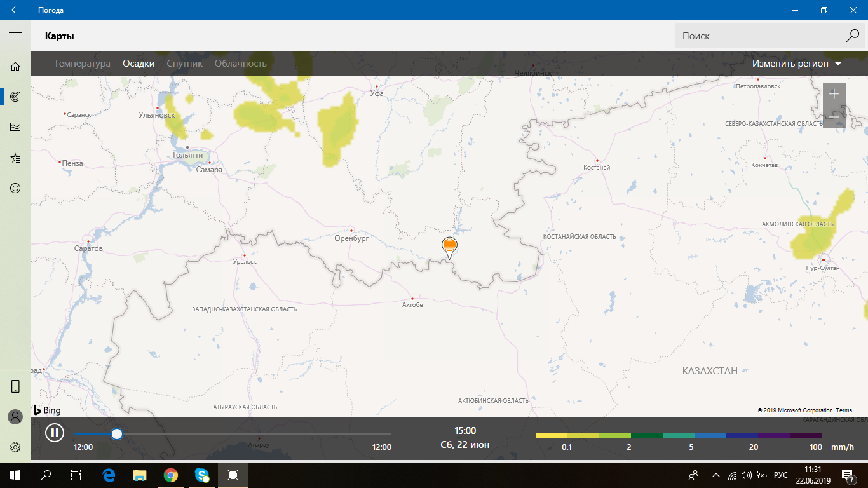The image size is (868, 488).
Task: Click the Челябинск city label
Action: coord(533,73)
